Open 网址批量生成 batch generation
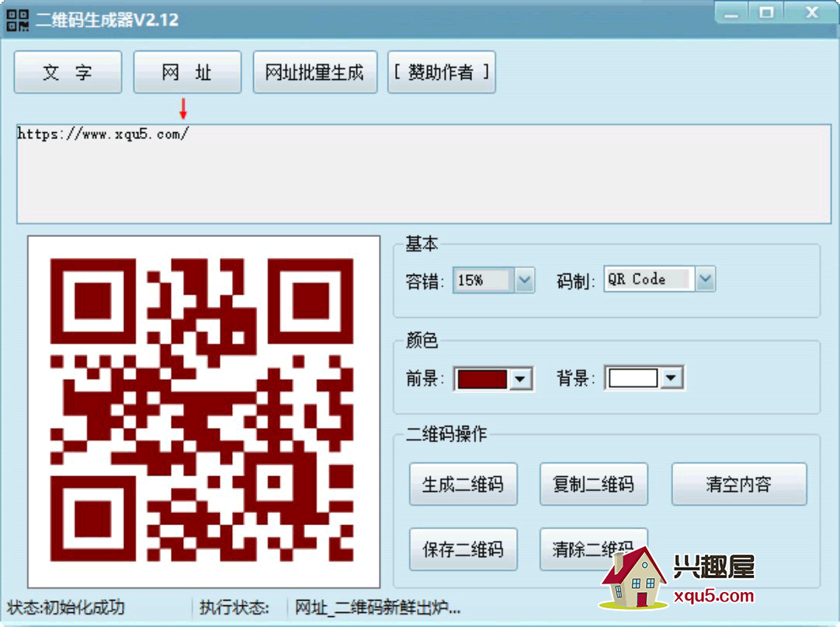This screenshot has height=627, width=840. click(315, 72)
